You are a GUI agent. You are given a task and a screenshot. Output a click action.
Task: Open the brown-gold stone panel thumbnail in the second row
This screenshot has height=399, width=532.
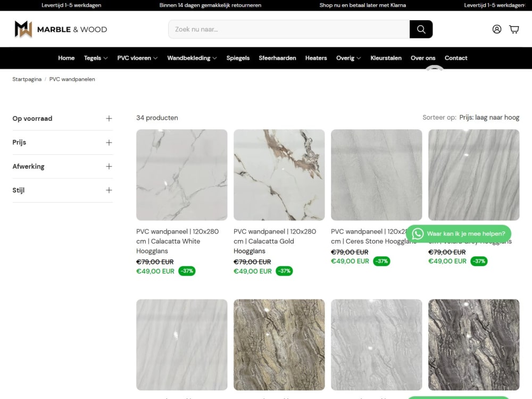tap(279, 345)
